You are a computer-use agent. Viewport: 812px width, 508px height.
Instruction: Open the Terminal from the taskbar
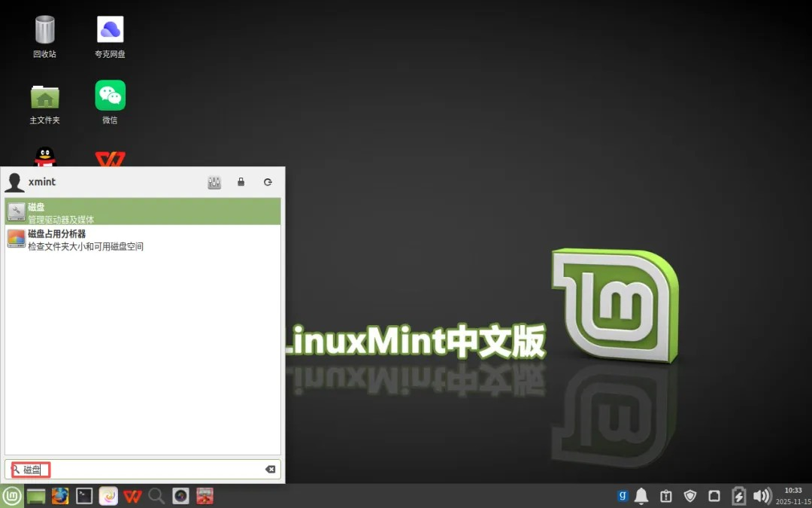84,496
